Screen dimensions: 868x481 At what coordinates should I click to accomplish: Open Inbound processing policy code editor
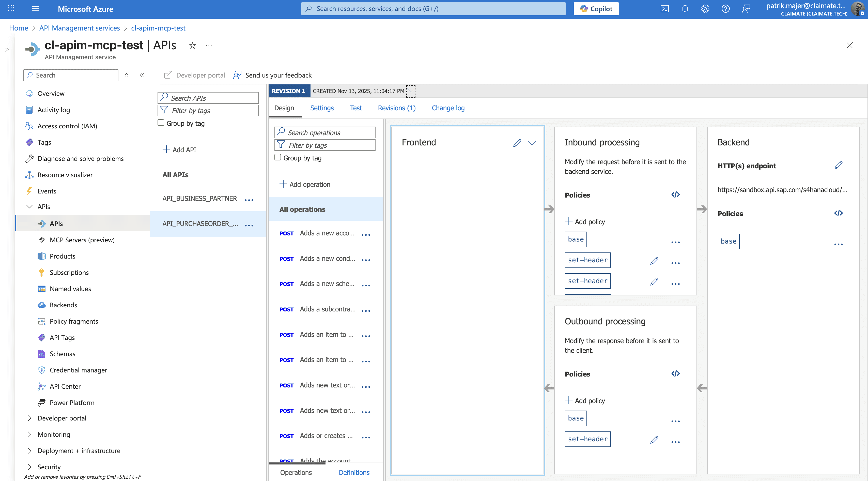coord(675,194)
